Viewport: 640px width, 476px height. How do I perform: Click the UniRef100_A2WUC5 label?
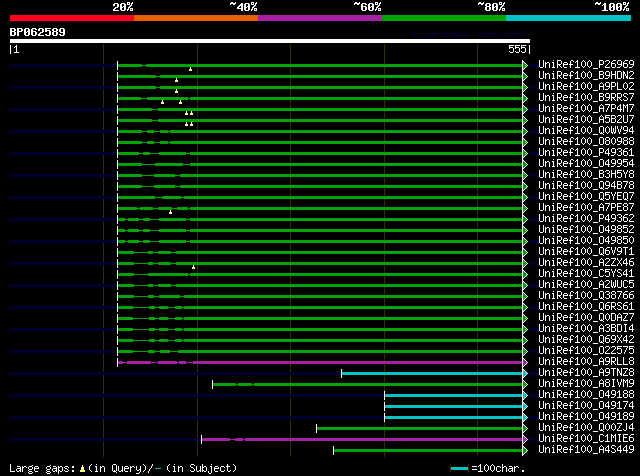(x=586, y=285)
